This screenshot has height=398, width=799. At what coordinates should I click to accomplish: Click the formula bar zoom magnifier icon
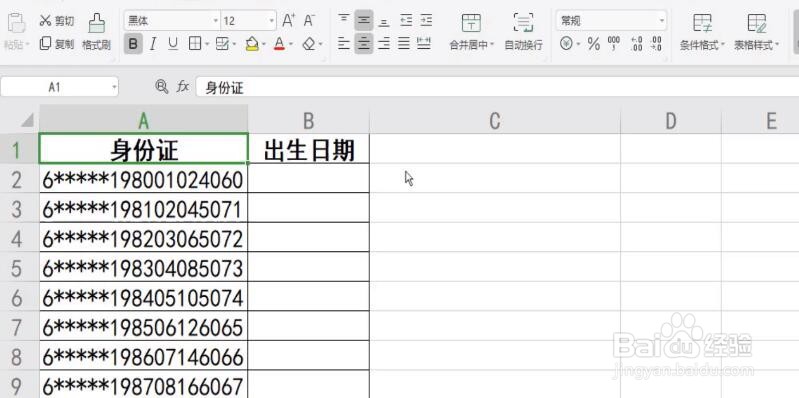162,87
